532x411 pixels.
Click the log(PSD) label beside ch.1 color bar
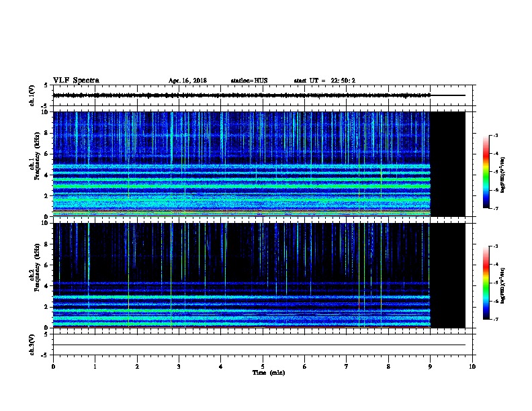503,175
